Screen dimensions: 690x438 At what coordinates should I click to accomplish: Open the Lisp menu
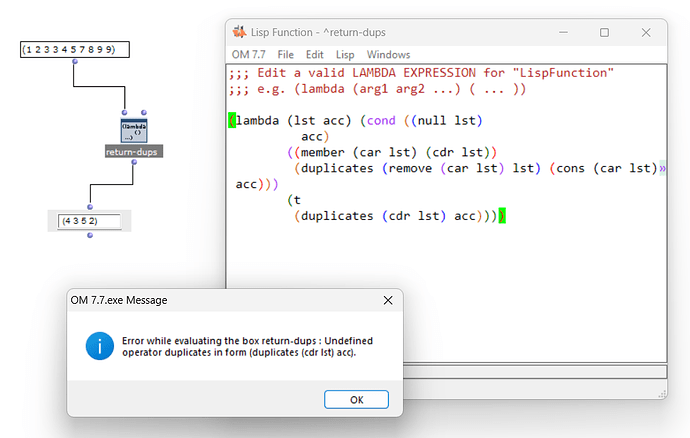pos(344,54)
